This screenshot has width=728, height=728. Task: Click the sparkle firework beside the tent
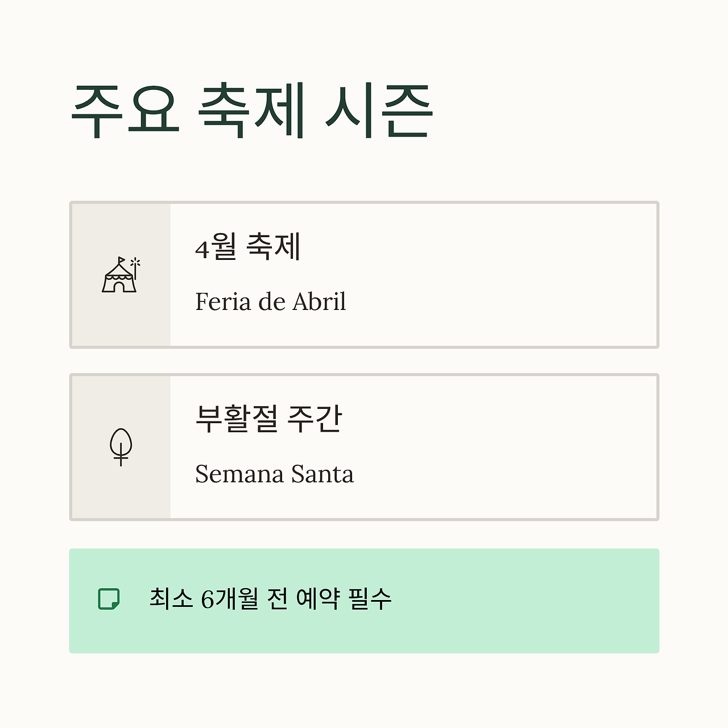(135, 263)
